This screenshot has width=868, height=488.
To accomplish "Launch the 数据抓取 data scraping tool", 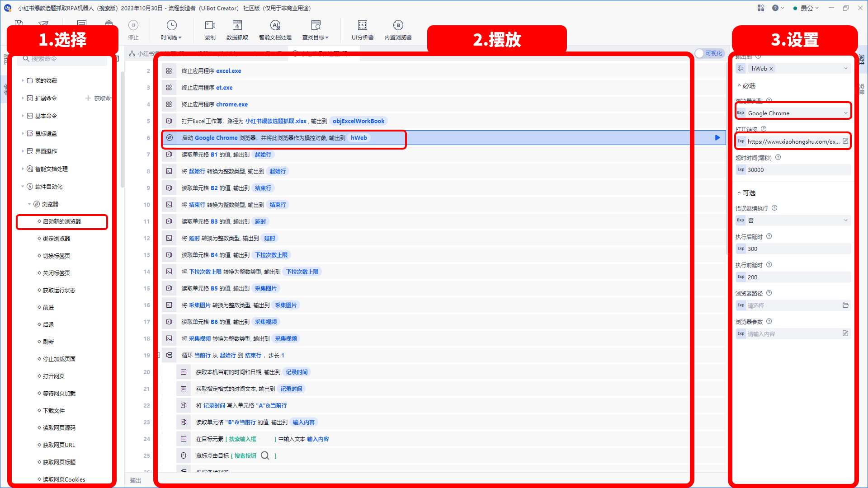I will tap(237, 30).
